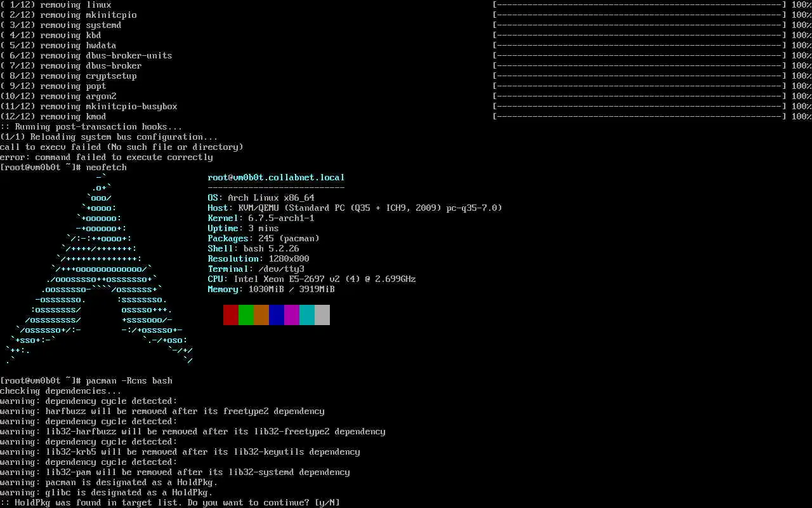Screen dimensions: 812x508
Task: Click the progress bar for removing systemd
Action: pos(639,25)
